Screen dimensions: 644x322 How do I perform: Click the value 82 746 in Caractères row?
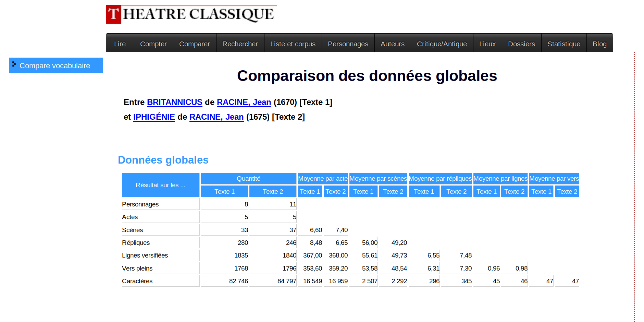click(x=238, y=281)
